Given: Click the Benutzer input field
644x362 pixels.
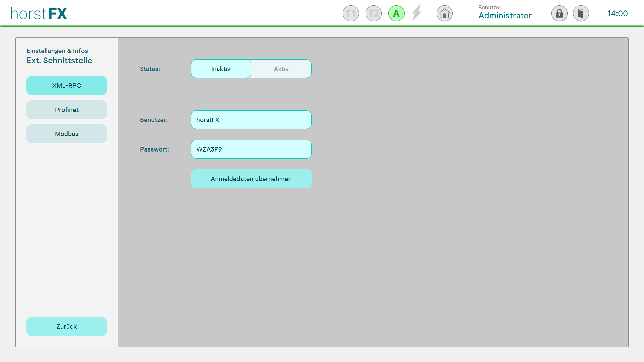Looking at the screenshot, I should [x=251, y=120].
